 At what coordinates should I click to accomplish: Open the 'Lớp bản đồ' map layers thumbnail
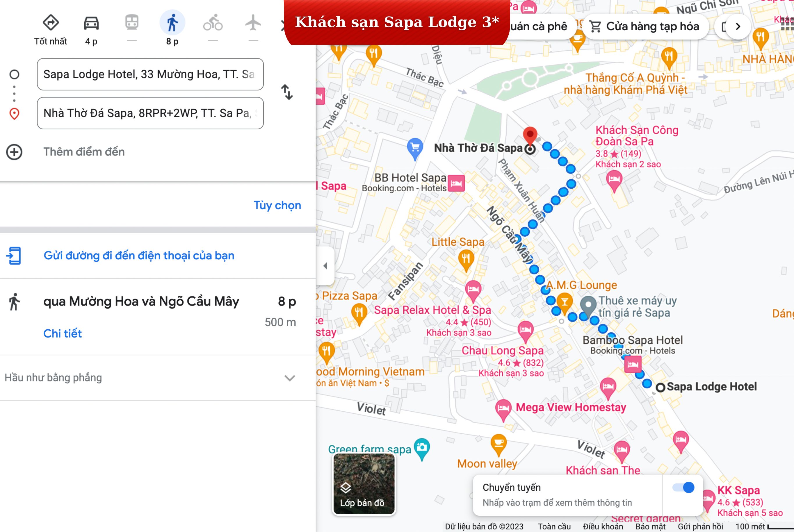(364, 484)
